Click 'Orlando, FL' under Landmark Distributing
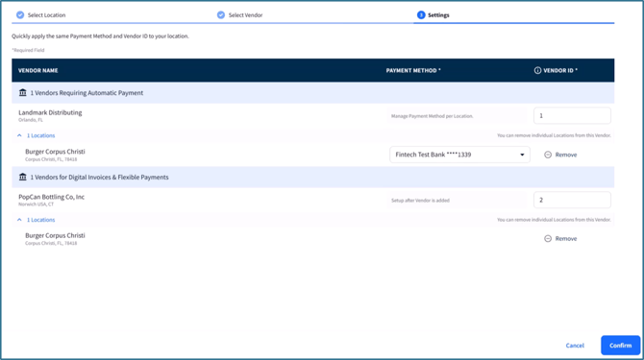Viewport: 644px width, 360px height. pos(31,120)
